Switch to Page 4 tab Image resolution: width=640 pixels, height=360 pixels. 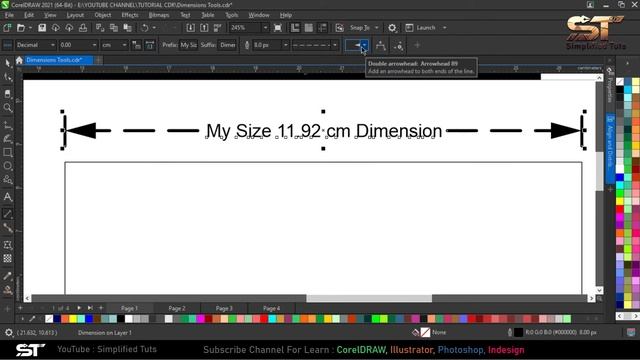pyautogui.click(x=271, y=308)
